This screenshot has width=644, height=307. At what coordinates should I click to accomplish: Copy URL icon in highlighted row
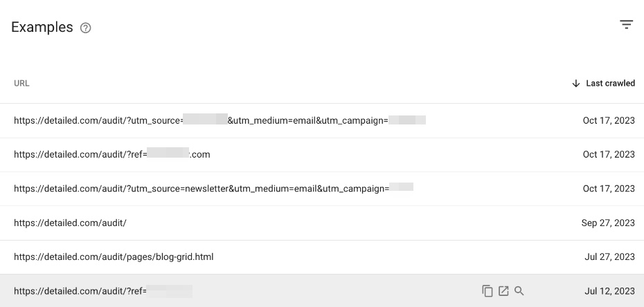coord(487,291)
